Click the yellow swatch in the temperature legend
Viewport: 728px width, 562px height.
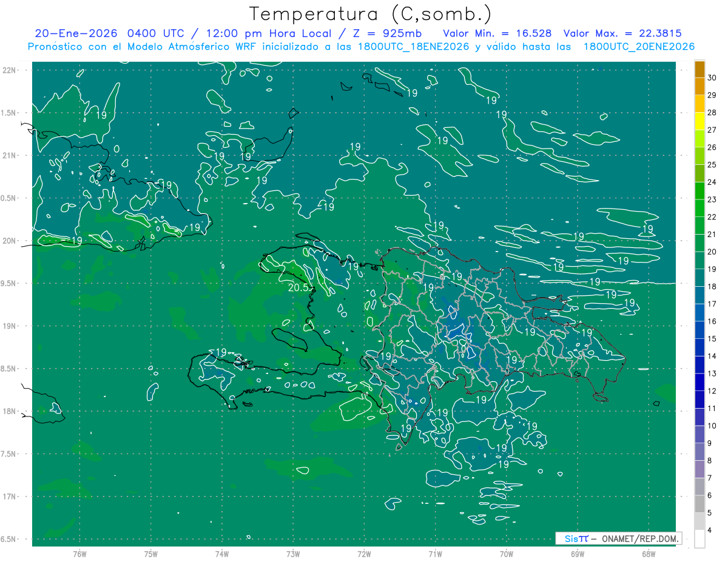[x=699, y=122]
